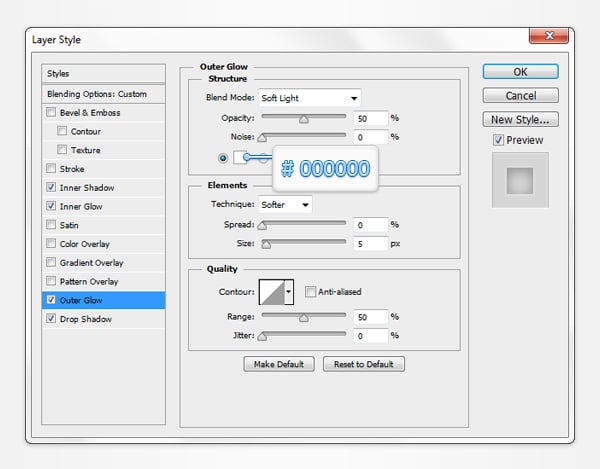The height and width of the screenshot is (469, 600).
Task: Click the Size value input field
Action: tap(369, 243)
